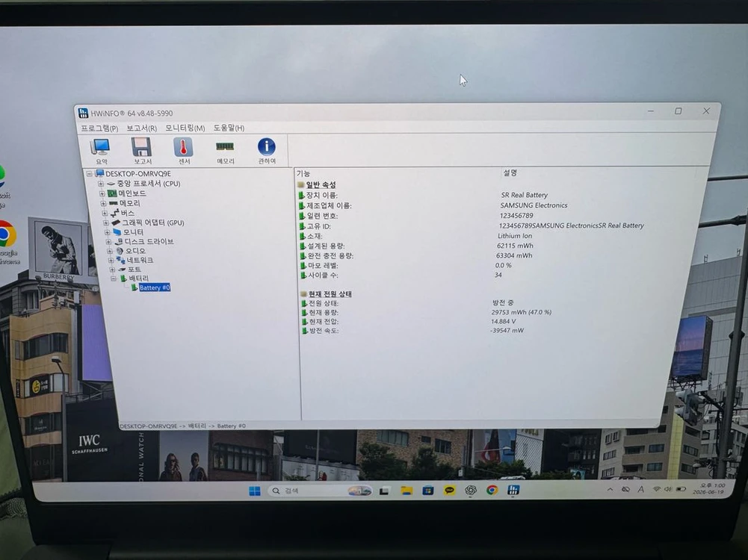
Task: Select the 중앙 프로세서 (CPU) tree item
Action: tap(149, 184)
